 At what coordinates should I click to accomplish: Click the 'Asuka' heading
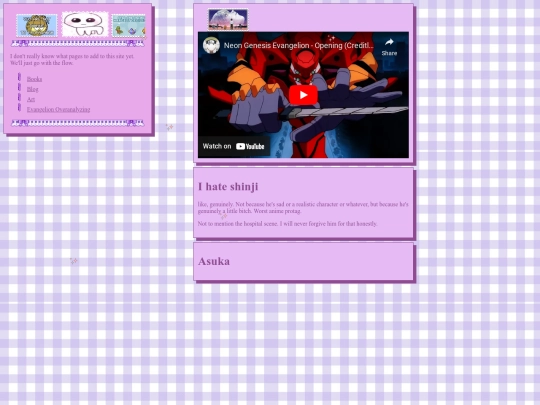coord(214,261)
